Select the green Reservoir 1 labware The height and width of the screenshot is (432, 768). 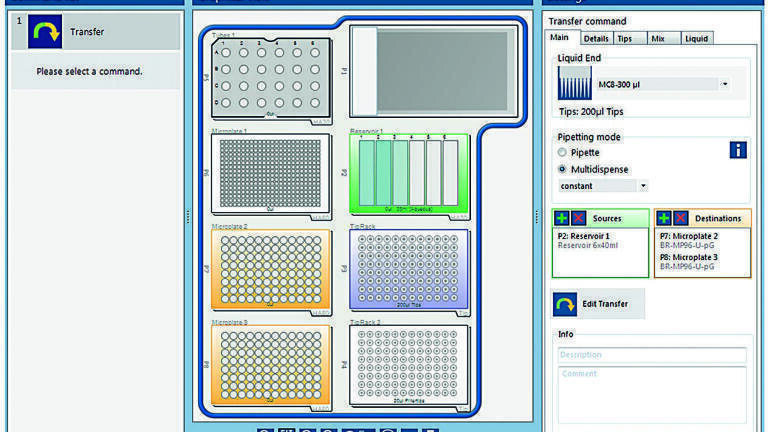[409, 173]
